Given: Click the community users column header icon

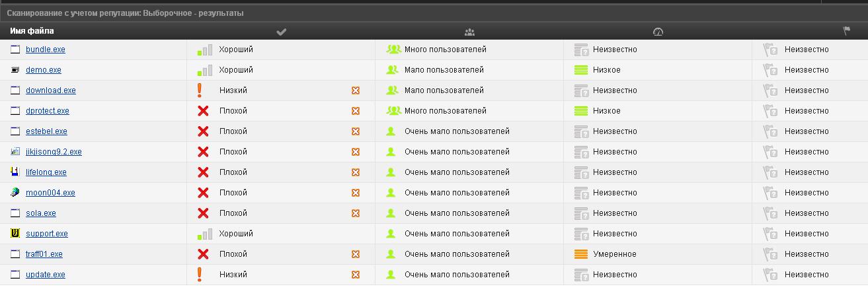Looking at the screenshot, I should click(469, 32).
